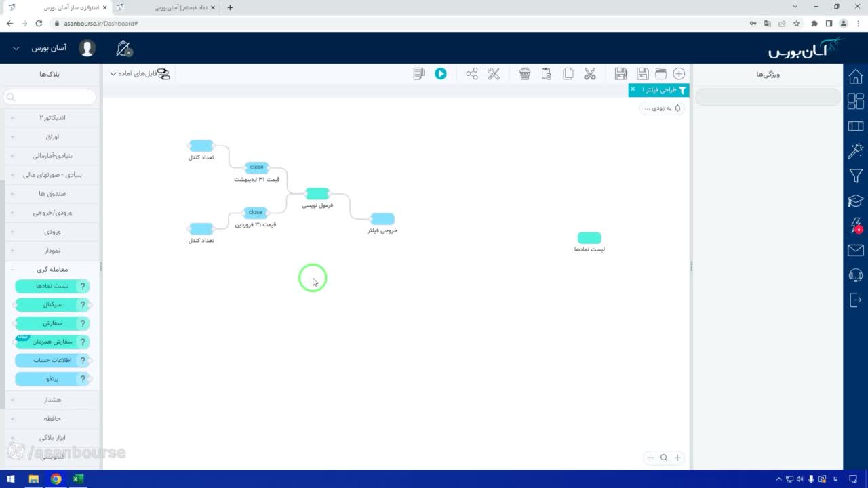Click the blocks search input field

click(50, 97)
